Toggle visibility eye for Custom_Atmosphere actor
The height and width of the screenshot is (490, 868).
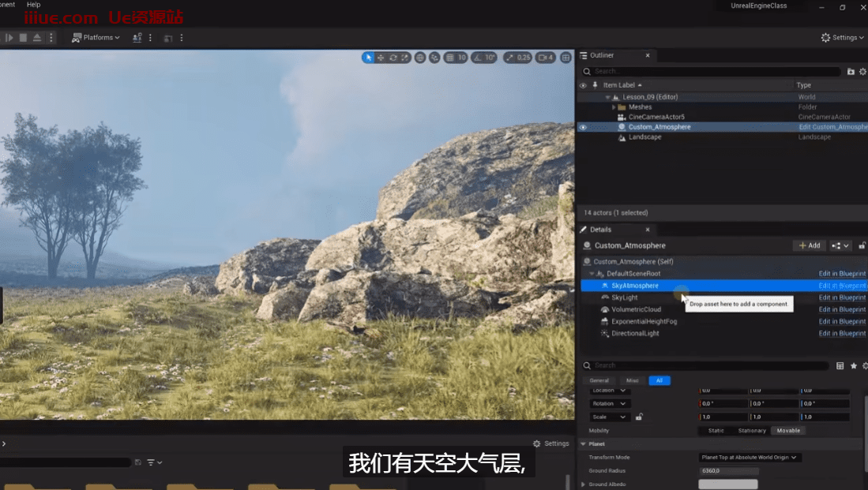pyautogui.click(x=583, y=127)
